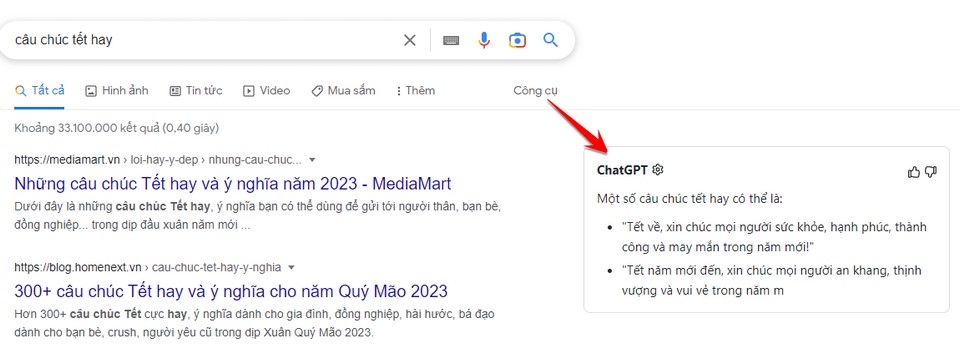Open ChatGPT extension settings gear icon

(658, 169)
